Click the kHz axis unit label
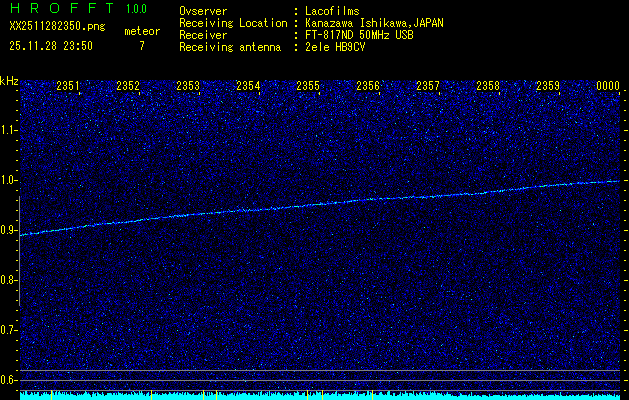629x400 pixels. pyautogui.click(x=9, y=80)
